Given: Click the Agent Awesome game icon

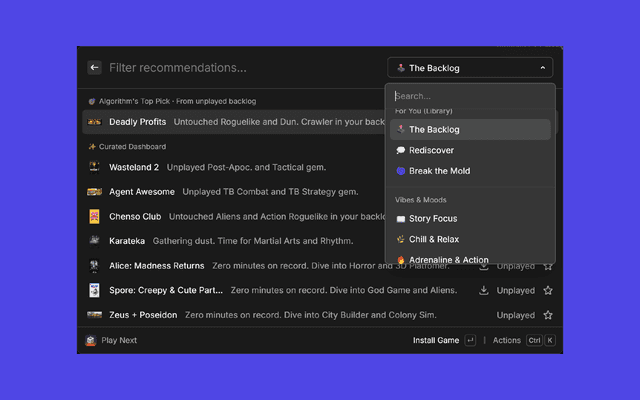Looking at the screenshot, I should pyautogui.click(x=94, y=192).
